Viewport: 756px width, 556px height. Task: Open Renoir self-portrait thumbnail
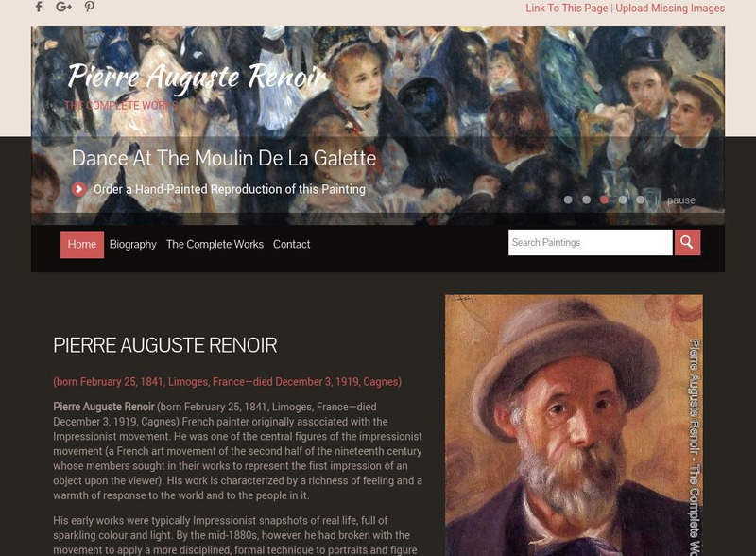tap(574, 426)
